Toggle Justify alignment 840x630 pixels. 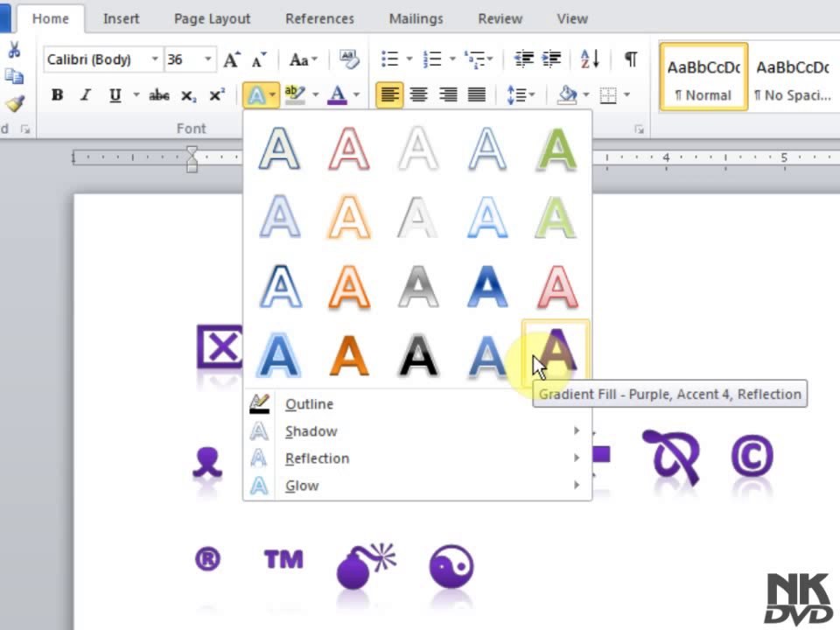point(476,95)
